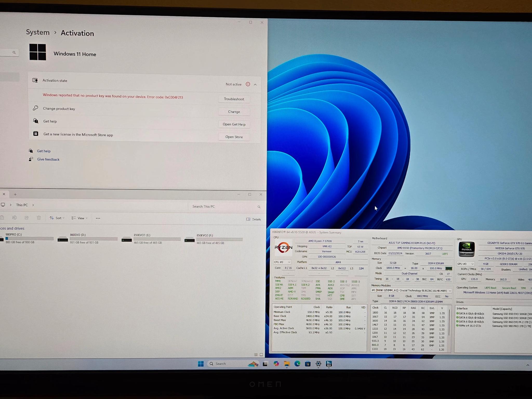Open the 860EVO (D:) drive icon
This screenshot has width=532, height=399.
pos(63,239)
